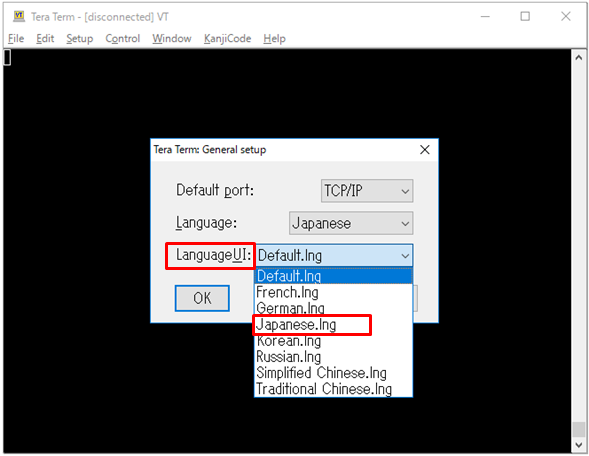
Task: Open the Help menu
Action: tap(274, 38)
